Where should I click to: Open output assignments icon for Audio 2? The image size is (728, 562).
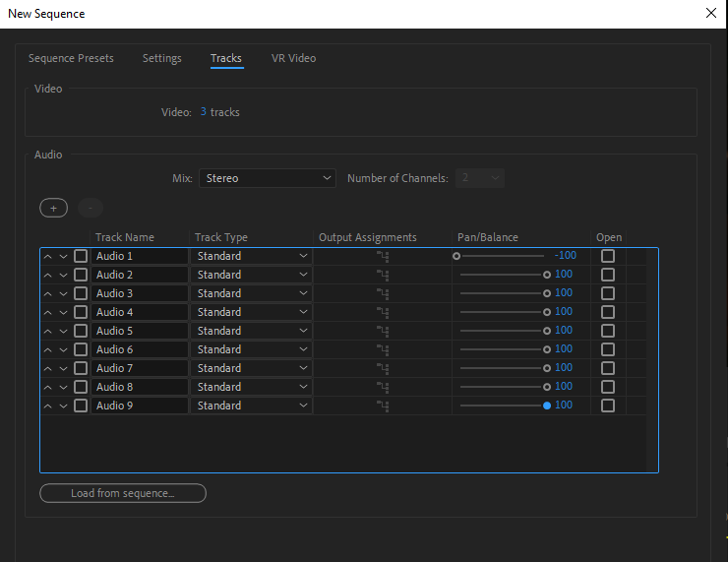[x=383, y=275]
